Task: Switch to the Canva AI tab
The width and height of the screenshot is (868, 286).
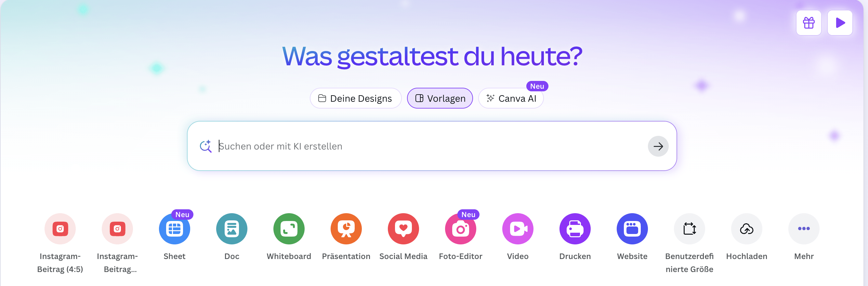Action: click(511, 98)
